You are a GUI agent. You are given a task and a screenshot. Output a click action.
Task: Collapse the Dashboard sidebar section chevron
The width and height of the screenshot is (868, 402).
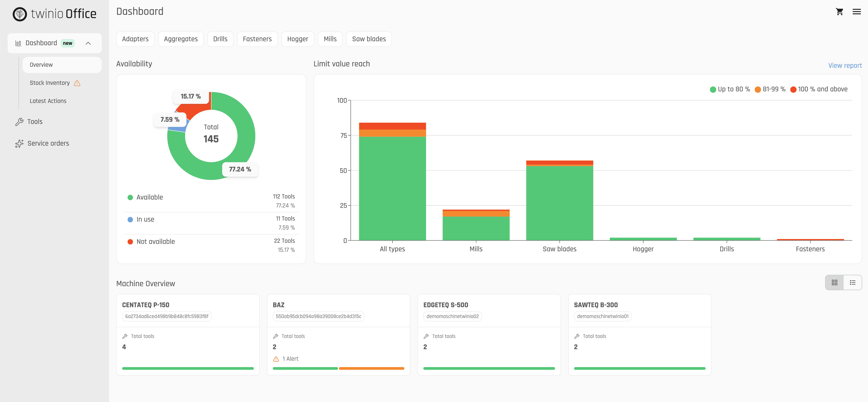(x=88, y=43)
